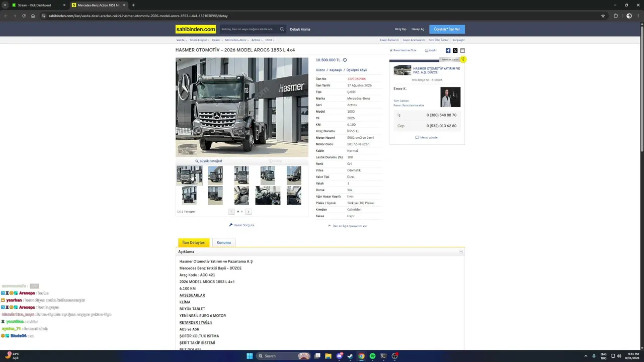Viewport: 644px width, 362px height.
Task: Open Steam from the taskbar
Action: coord(350,356)
